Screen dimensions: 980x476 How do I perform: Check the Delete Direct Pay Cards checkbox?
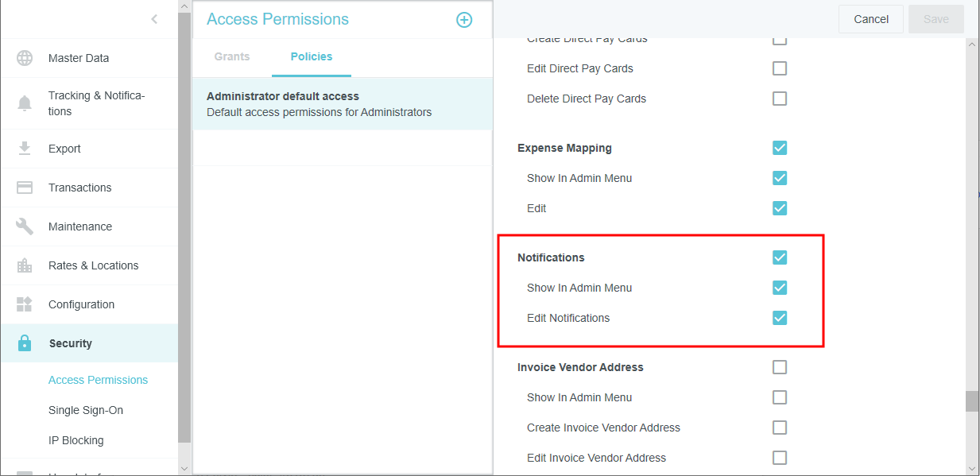(780, 99)
